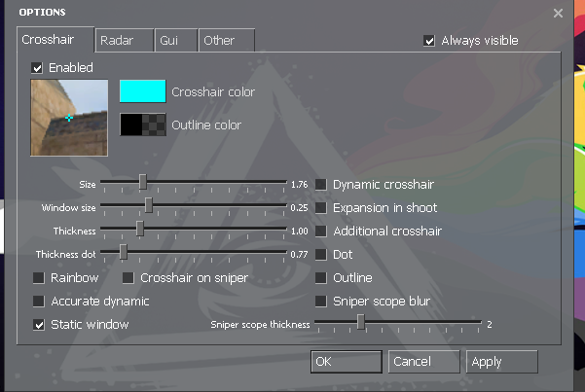Apply the crosshair settings
Screen dimensions: 585x392
click(x=501, y=362)
